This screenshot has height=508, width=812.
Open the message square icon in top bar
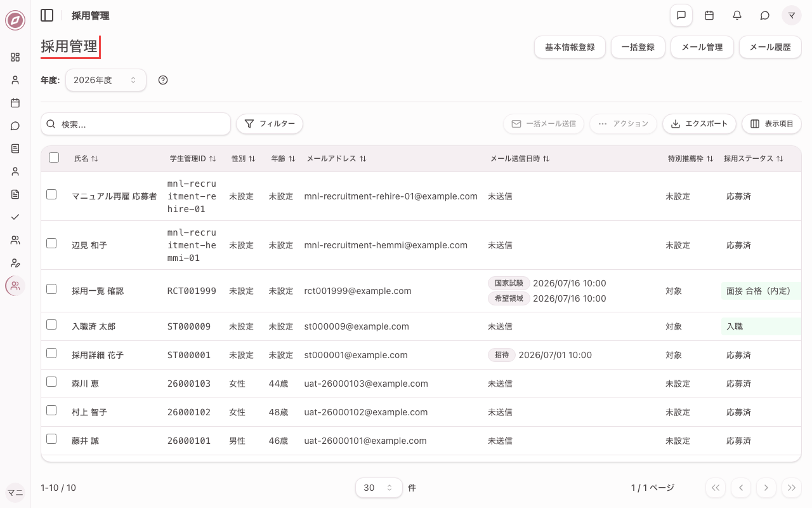681,15
